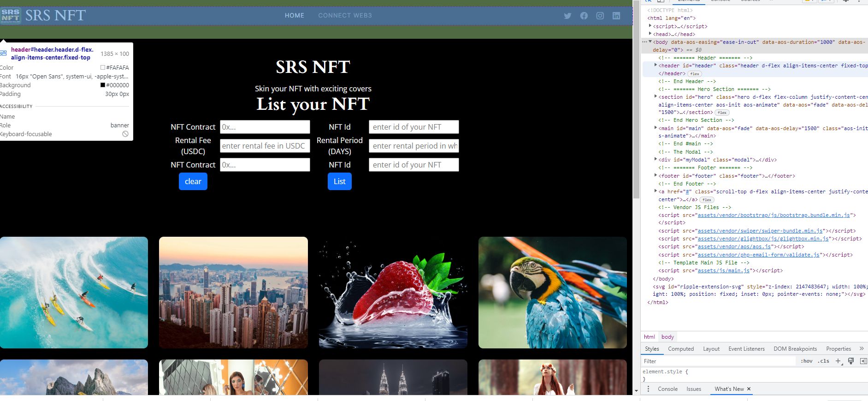Viewport: 868px width, 401px height.
Task: Open the ellipsis actions beside the body node
Action: [644, 42]
